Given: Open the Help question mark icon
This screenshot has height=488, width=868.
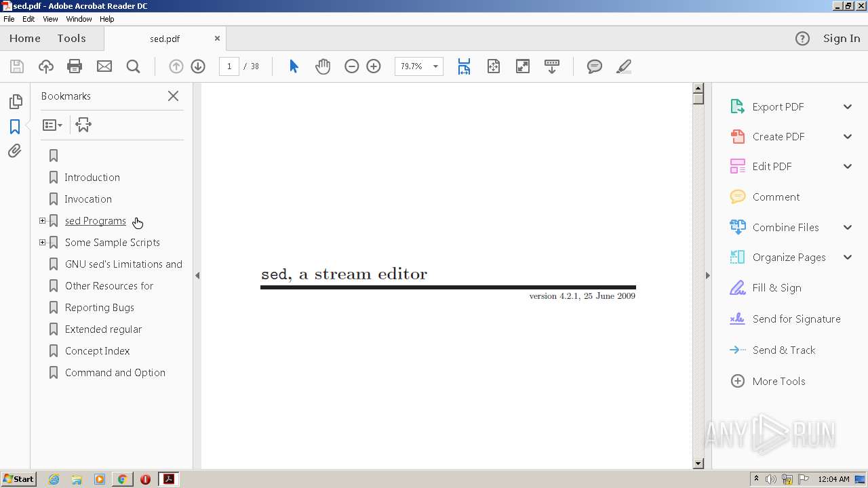Looking at the screenshot, I should (x=802, y=39).
